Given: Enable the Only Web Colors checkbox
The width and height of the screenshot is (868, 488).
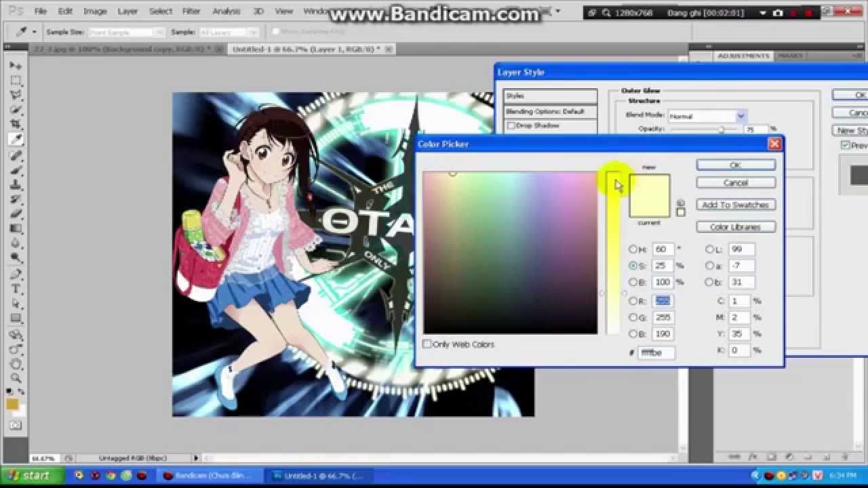Looking at the screenshot, I should (427, 344).
